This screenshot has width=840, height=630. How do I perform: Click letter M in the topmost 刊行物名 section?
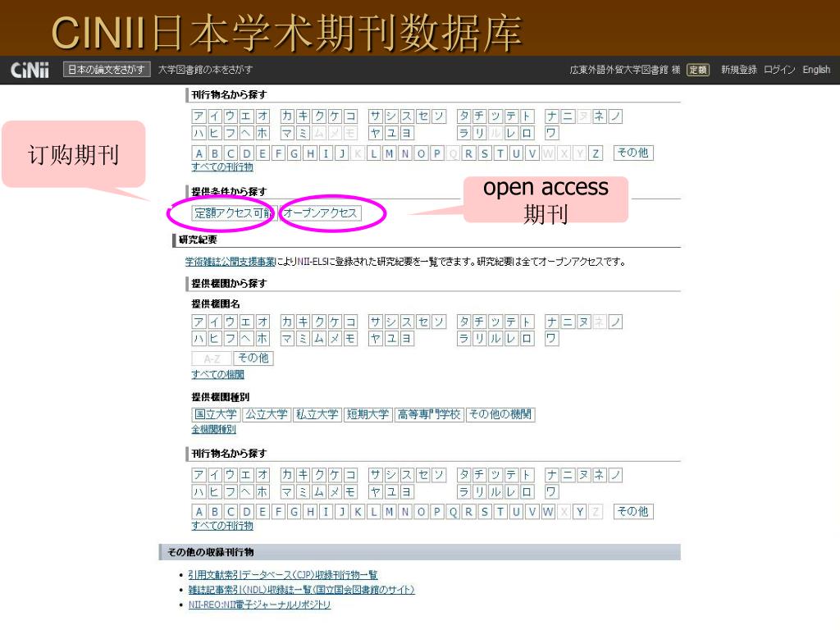[x=389, y=153]
